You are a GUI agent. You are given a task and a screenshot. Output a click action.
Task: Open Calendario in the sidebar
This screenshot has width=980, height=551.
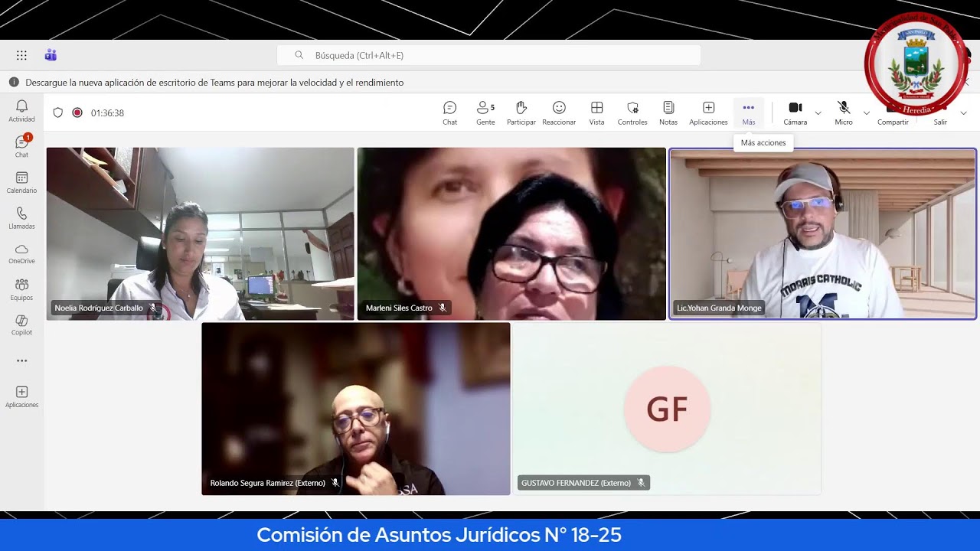pos(21,182)
